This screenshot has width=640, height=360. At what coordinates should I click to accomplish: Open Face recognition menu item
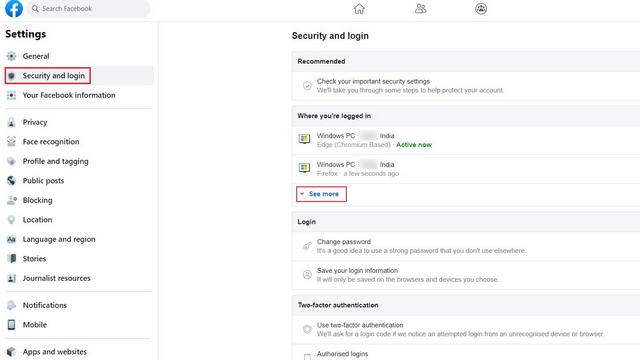pyautogui.click(x=79, y=142)
